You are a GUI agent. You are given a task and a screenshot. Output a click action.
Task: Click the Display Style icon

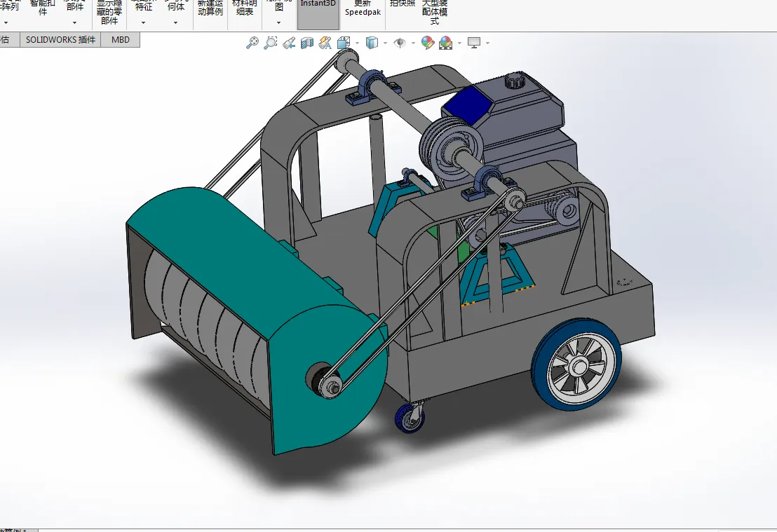[372, 43]
